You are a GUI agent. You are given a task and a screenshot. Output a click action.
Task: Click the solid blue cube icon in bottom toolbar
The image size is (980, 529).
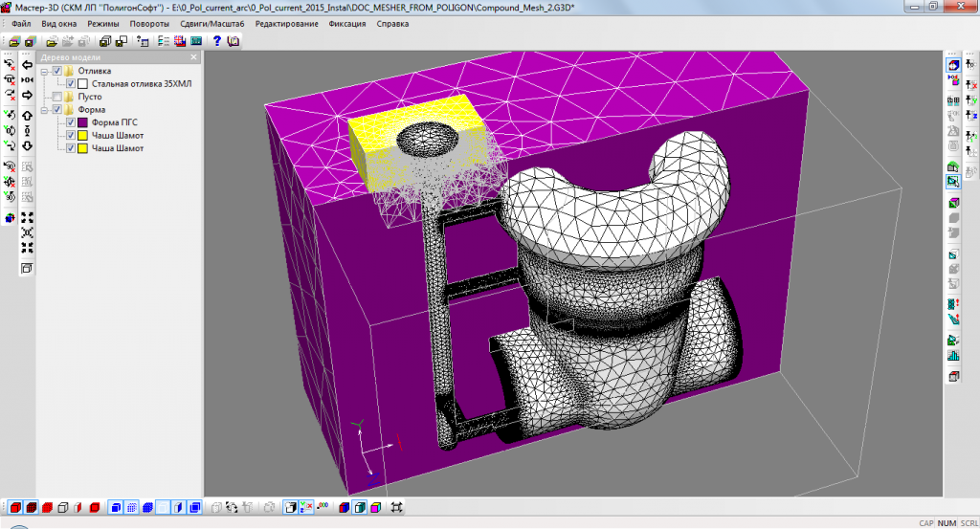point(114,507)
